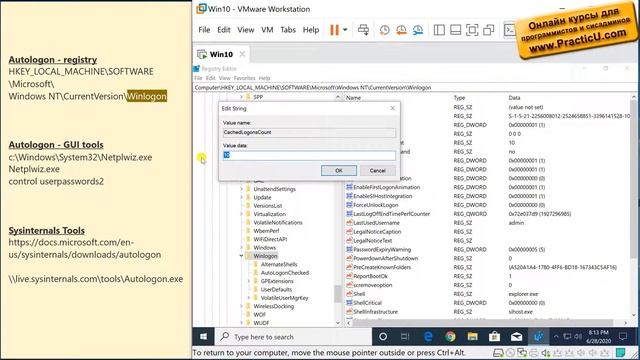640x360 pixels.
Task: Open Mail app from taskbar
Action: 516,337
